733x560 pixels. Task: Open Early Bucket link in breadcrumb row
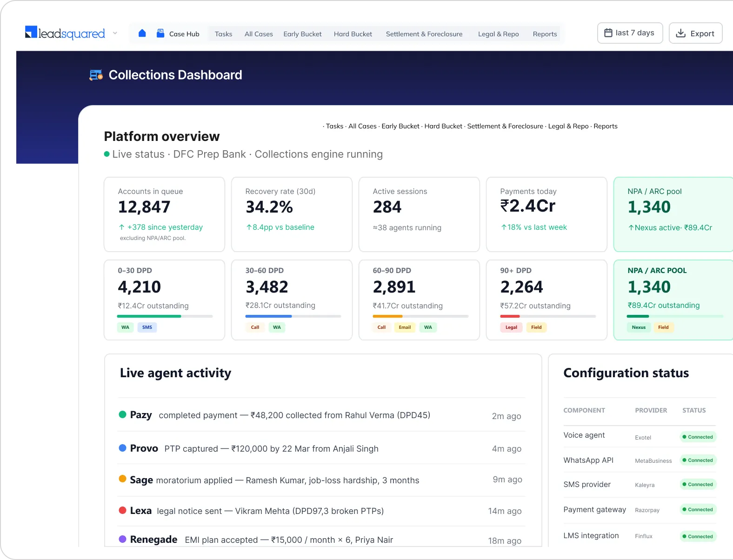(400, 126)
